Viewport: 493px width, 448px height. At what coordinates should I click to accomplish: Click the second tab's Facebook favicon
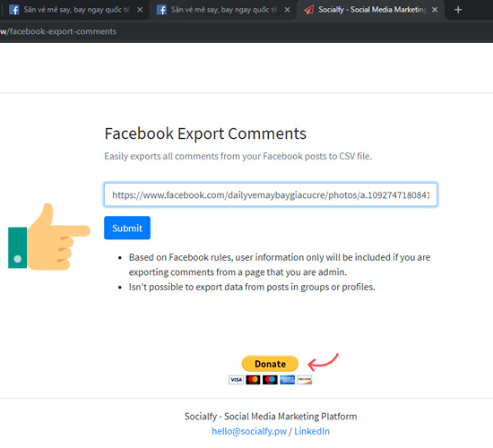coord(161,10)
